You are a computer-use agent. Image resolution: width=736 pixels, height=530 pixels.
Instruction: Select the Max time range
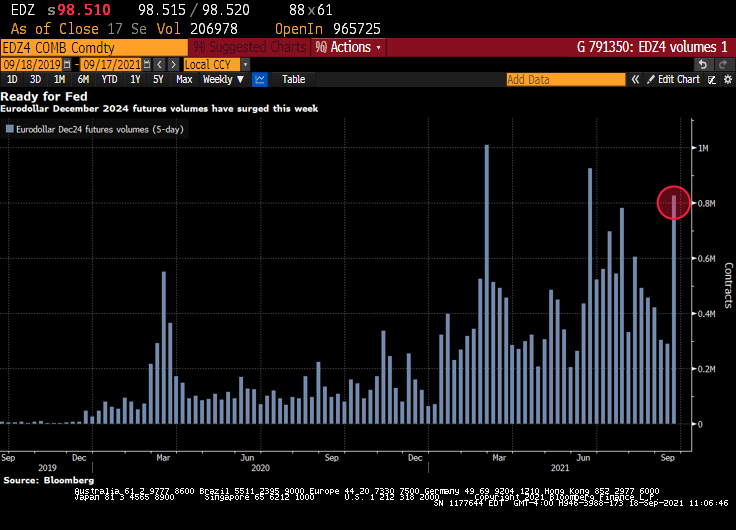click(x=184, y=79)
